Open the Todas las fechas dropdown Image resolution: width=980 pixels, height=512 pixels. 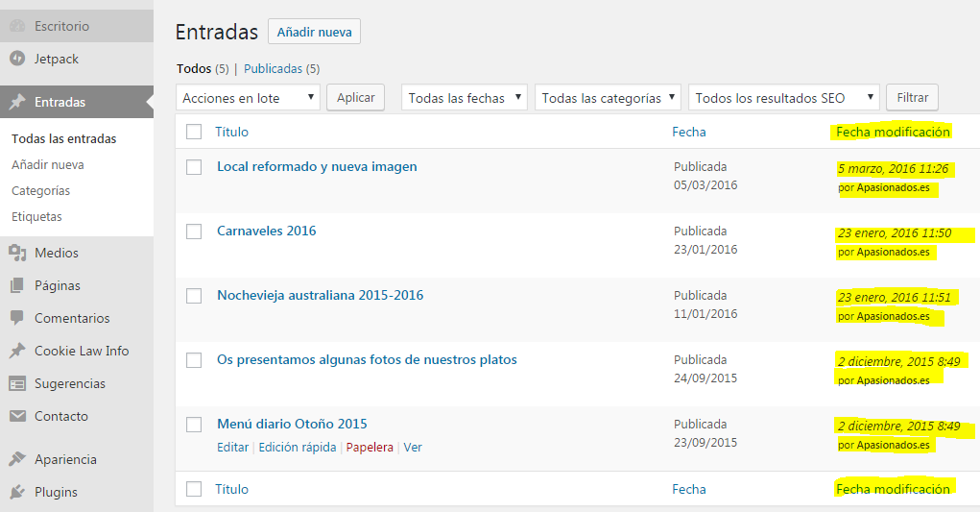(465, 98)
